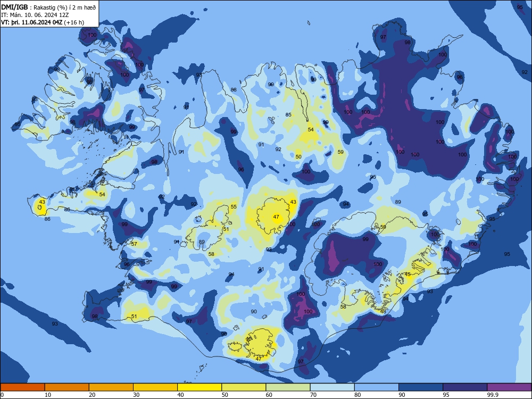Viewport: 532px width, 399px height.
Task: Click the 'VT: þri. 11.06.2024 04Z' line
Action: (x=32, y=22)
